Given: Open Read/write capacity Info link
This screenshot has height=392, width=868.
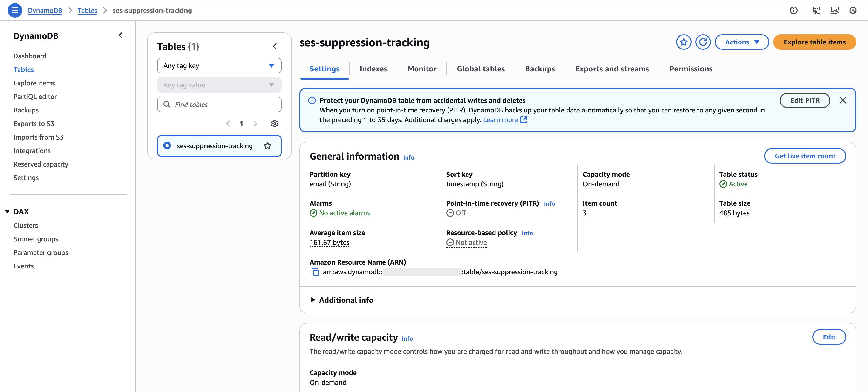Looking at the screenshot, I should click(407, 339).
